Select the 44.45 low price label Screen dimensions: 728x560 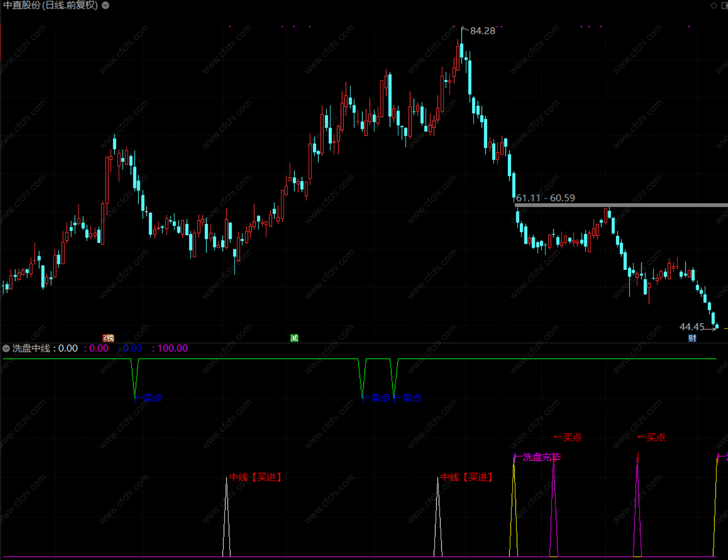point(692,327)
